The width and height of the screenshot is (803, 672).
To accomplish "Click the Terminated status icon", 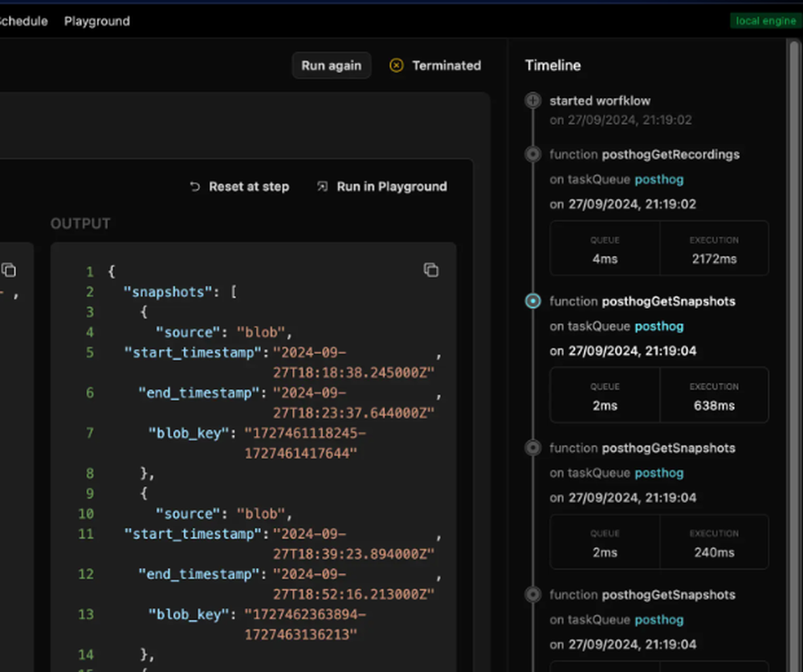I will 397,66.
